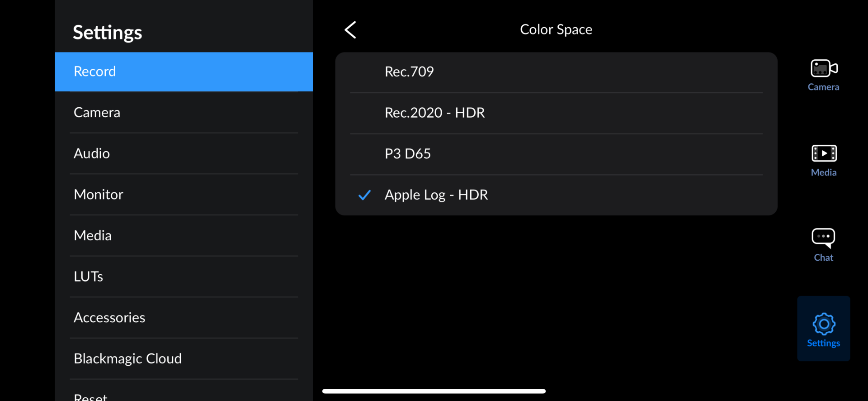Click the Settings gear icon
The width and height of the screenshot is (868, 401).
pos(823,324)
